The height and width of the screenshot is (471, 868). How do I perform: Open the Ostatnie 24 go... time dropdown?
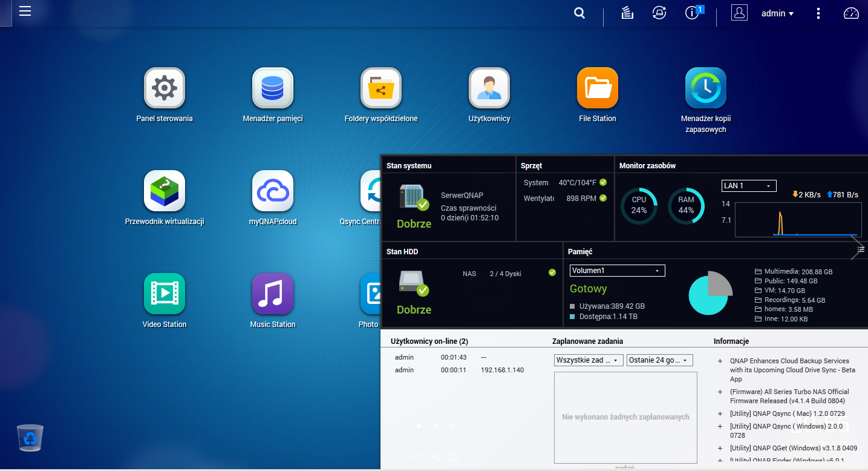coord(659,360)
